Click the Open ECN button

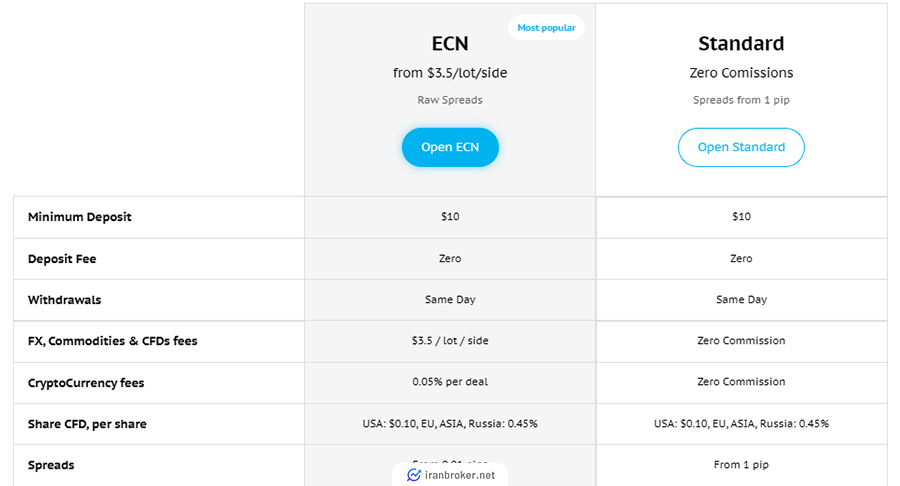[450, 147]
